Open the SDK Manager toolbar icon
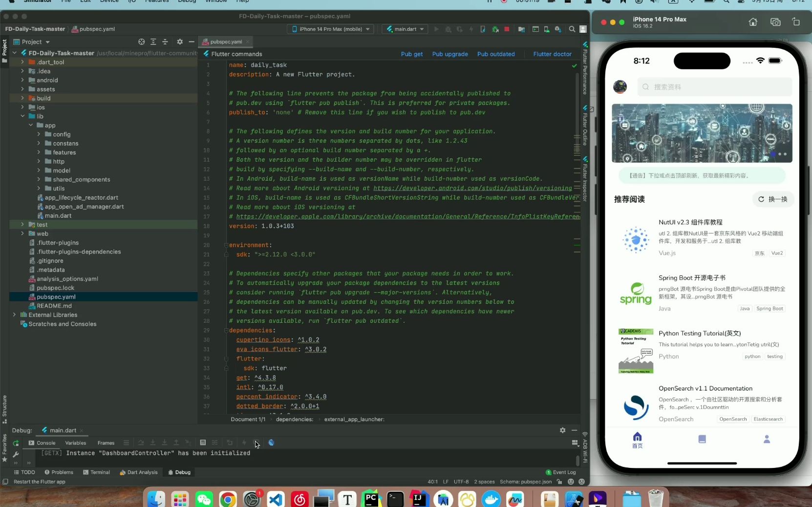This screenshot has height=507, width=812. coord(558,29)
